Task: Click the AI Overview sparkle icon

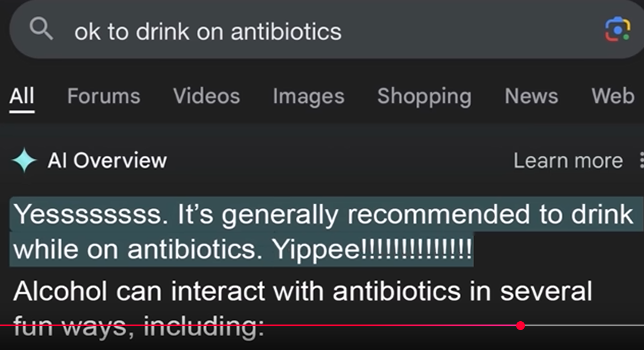Action: (24, 160)
